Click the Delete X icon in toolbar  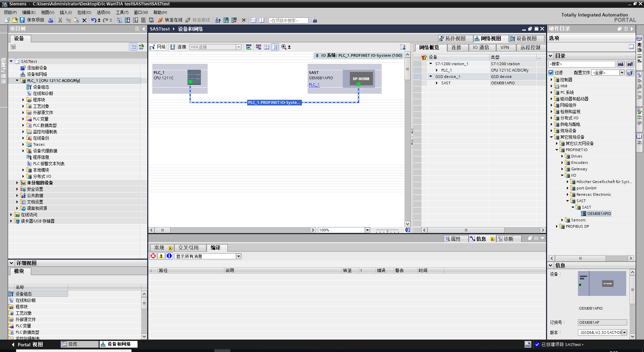tap(85, 20)
